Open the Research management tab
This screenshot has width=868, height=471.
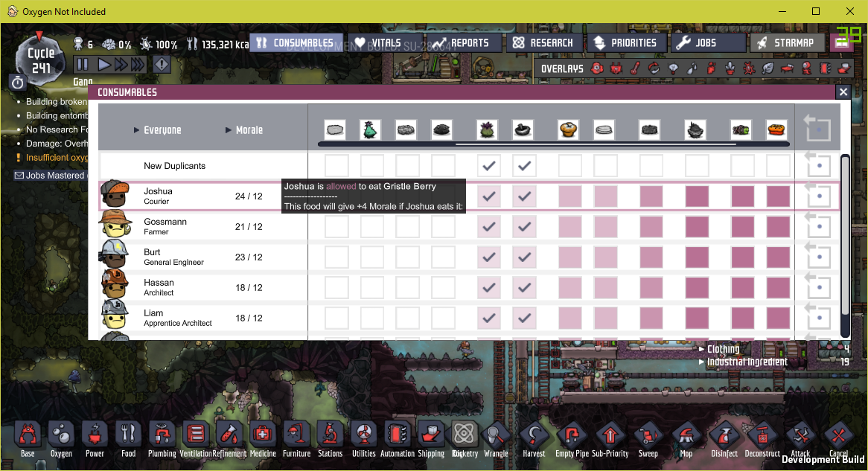pyautogui.click(x=545, y=42)
